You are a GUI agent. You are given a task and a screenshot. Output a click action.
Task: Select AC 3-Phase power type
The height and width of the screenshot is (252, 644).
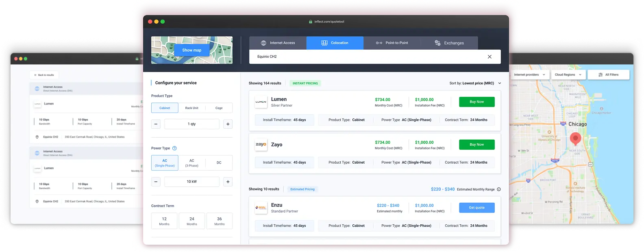tap(192, 163)
